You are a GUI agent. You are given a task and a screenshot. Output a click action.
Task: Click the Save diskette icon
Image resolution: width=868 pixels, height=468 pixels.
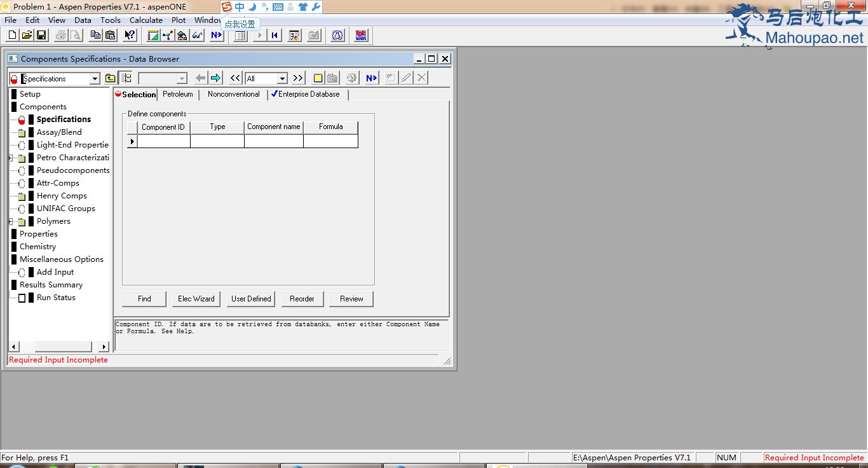(x=41, y=36)
